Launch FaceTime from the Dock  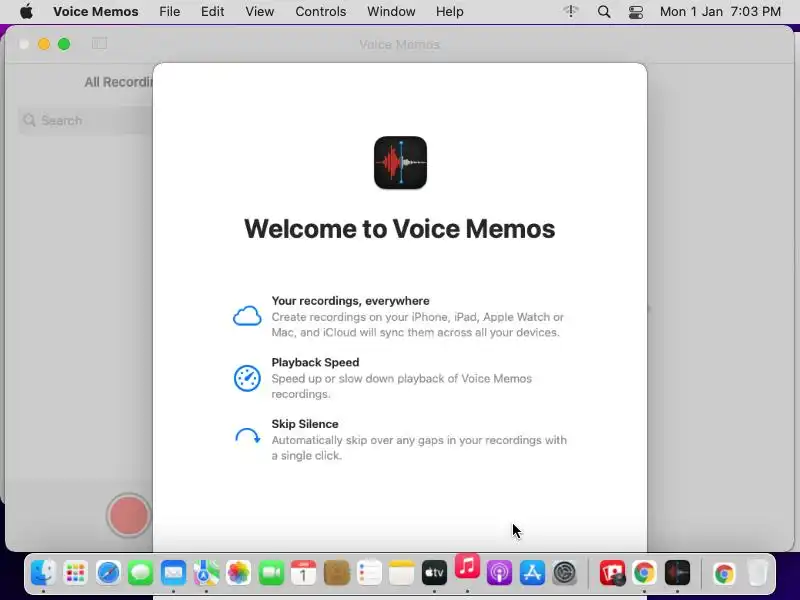pos(271,573)
